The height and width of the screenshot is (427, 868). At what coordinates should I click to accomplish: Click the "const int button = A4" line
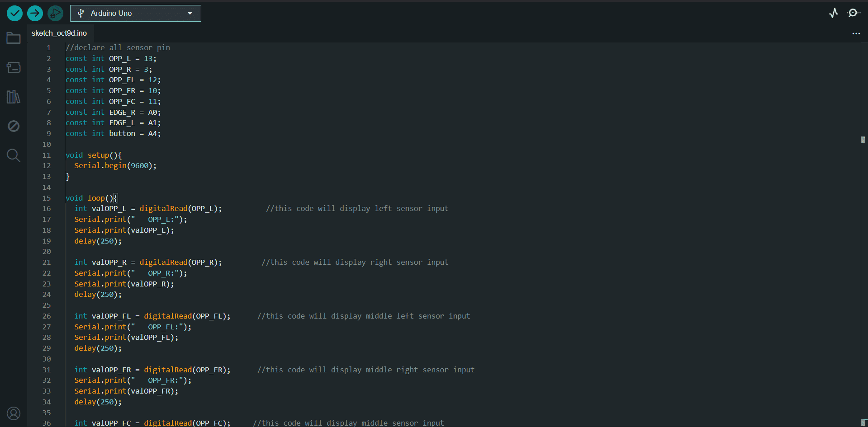point(113,134)
